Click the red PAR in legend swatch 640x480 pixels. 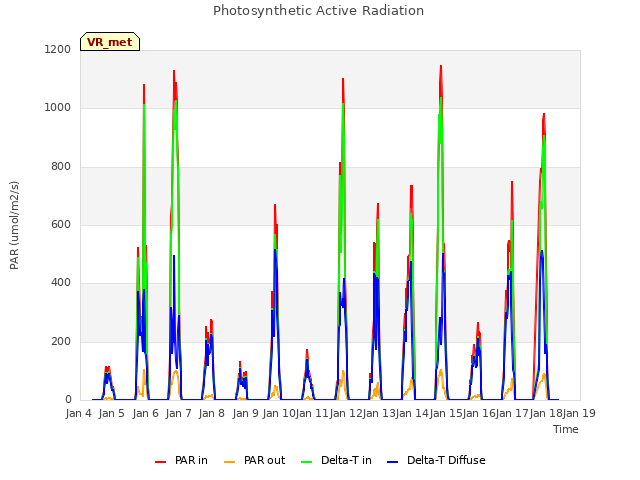coord(161,462)
